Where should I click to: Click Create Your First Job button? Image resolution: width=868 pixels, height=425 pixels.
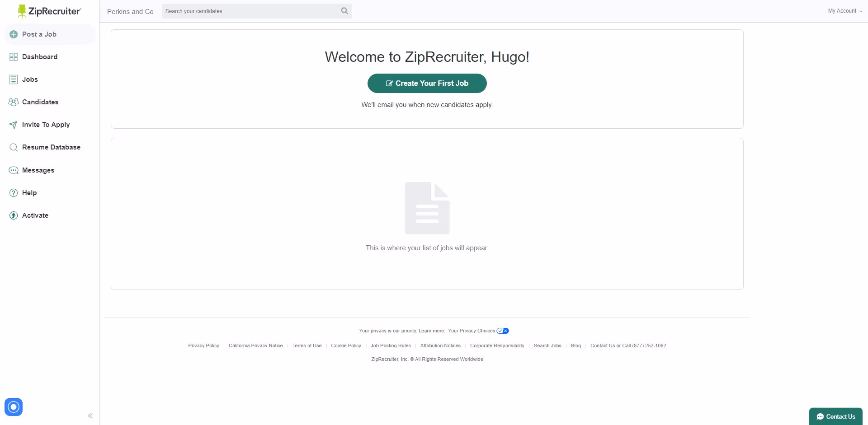tap(427, 83)
